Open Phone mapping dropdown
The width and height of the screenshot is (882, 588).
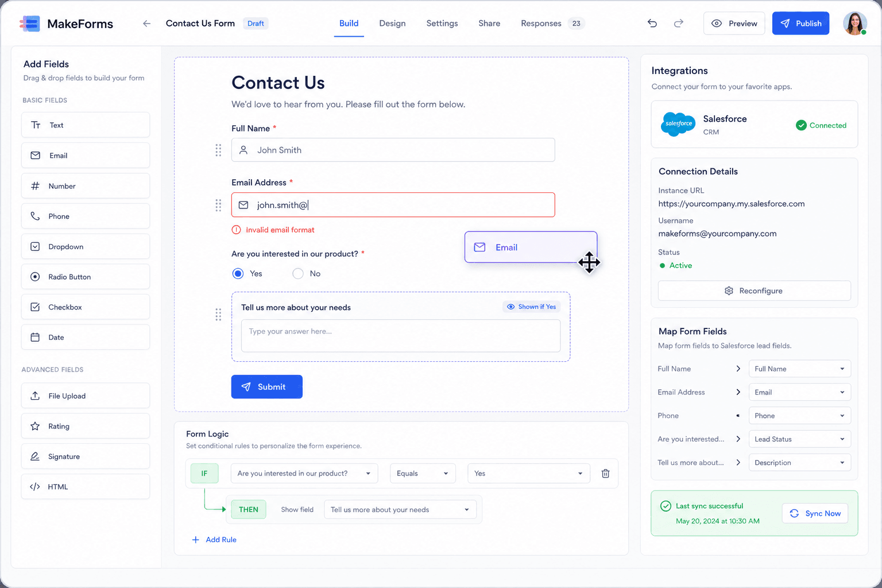800,416
